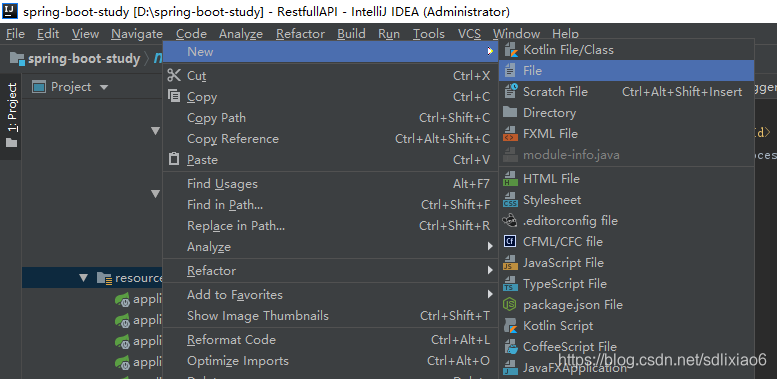Viewport: 777px width, 379px height.
Task: Collapse the resources folder tree arrow
Action: coord(83,278)
